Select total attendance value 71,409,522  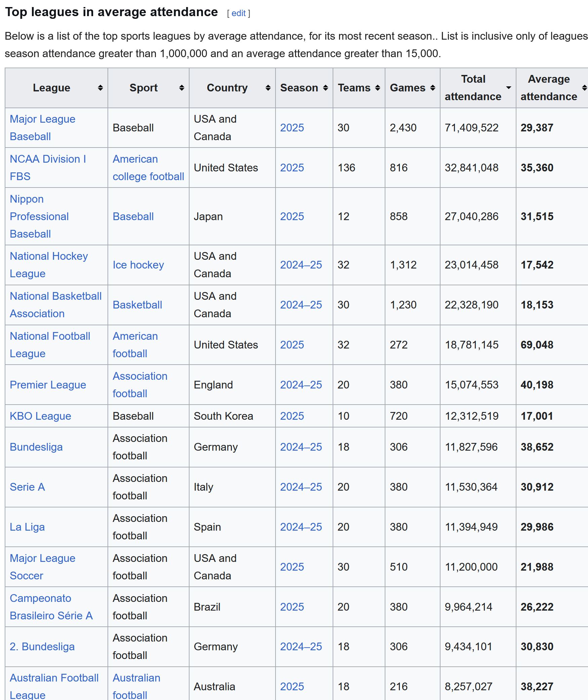point(471,128)
